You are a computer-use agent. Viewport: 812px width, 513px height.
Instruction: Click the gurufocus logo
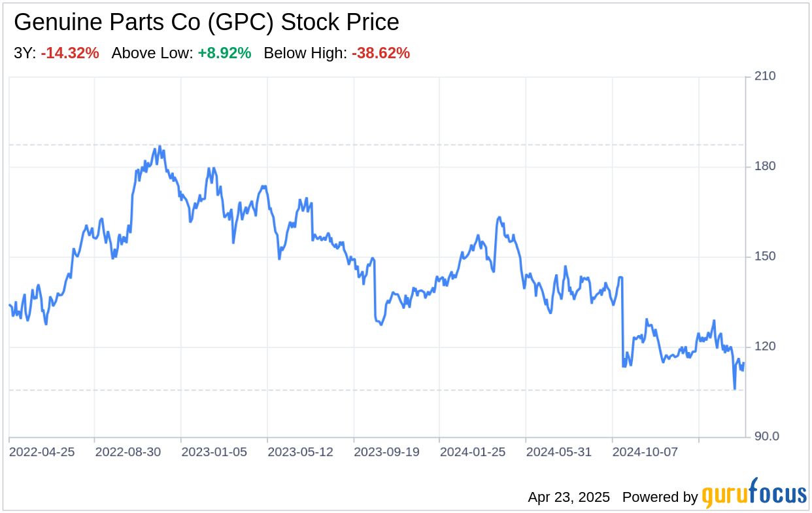[754, 495]
